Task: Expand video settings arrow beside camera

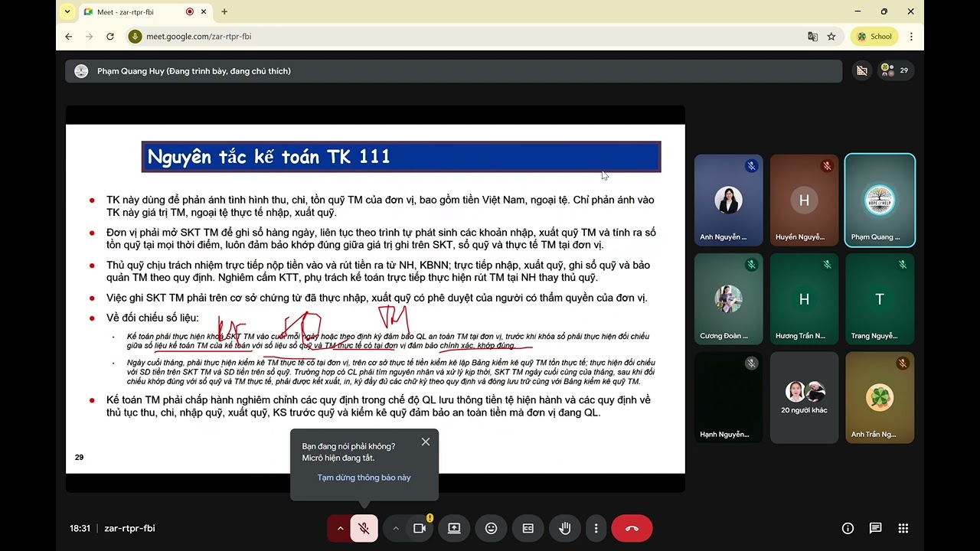Action: [x=396, y=528]
